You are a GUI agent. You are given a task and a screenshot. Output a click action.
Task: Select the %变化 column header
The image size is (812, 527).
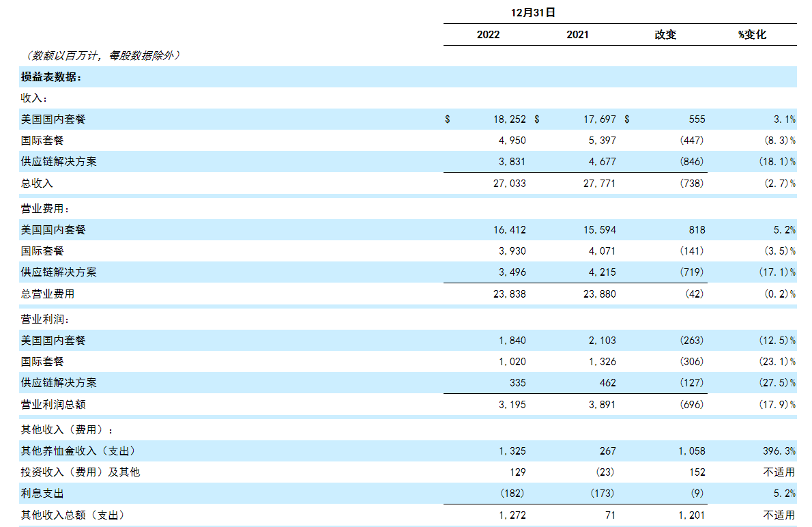[752, 35]
